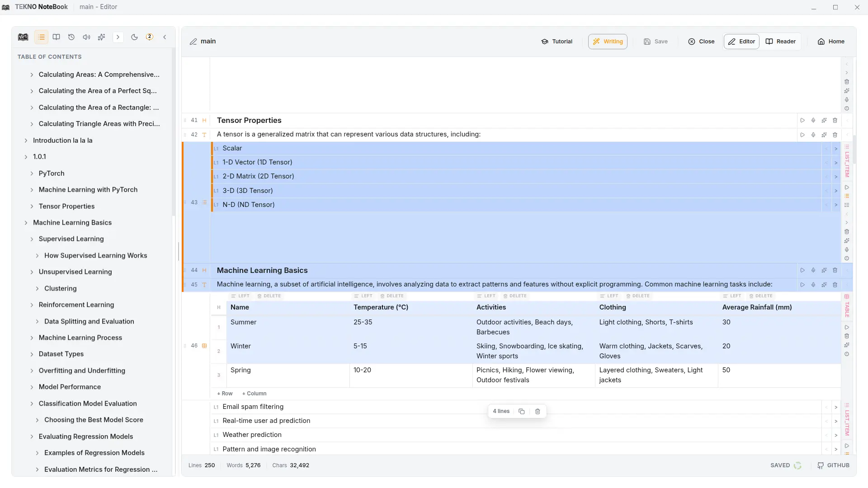
Task: Expand the Clustering tree node
Action: [37, 288]
